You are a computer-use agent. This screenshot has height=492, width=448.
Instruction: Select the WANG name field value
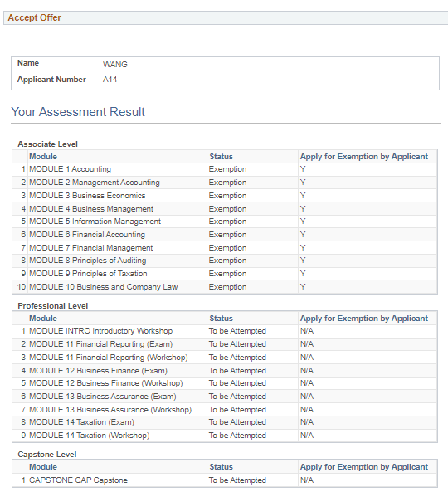(114, 65)
